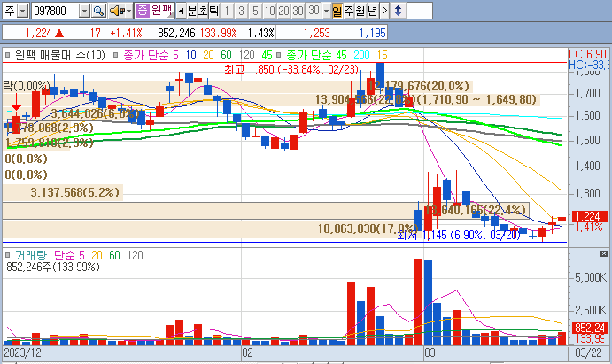Toggle the 윈팩 매물대 indicator square
This screenshot has width=612, height=364.
7,55
